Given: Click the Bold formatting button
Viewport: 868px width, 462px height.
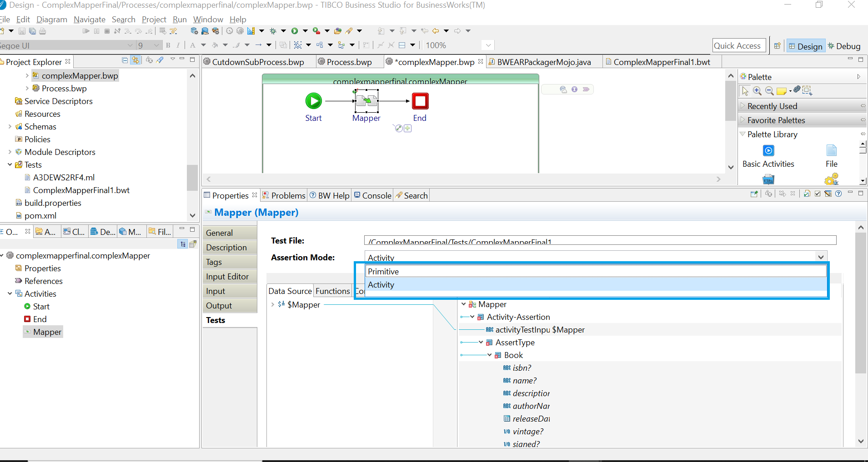Looking at the screenshot, I should [x=168, y=45].
